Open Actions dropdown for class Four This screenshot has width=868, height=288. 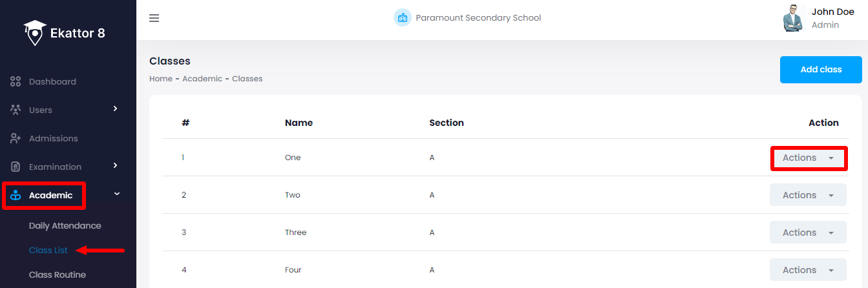808,270
